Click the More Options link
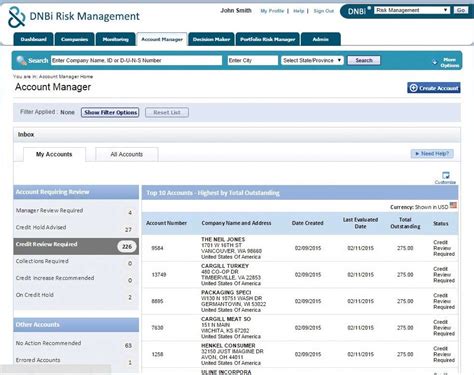This screenshot has width=474, height=375. tap(450, 62)
